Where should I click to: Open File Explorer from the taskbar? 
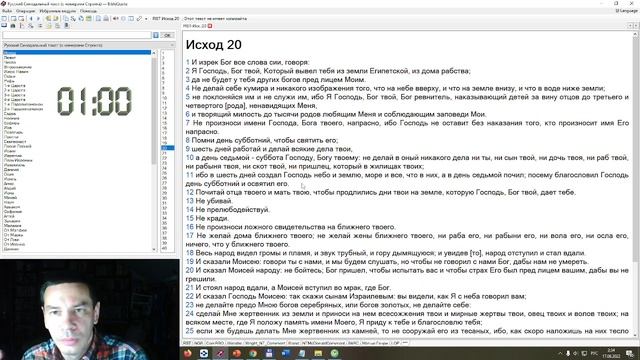pos(318,353)
